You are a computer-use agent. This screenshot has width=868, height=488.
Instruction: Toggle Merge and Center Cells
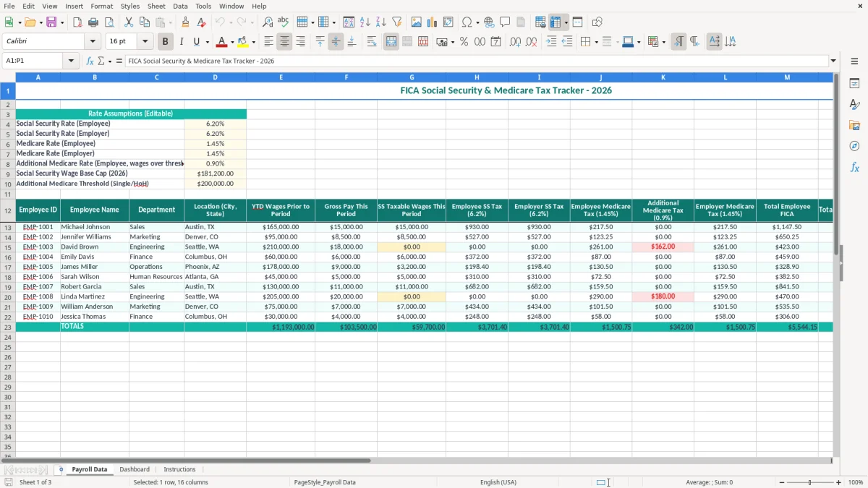click(391, 42)
